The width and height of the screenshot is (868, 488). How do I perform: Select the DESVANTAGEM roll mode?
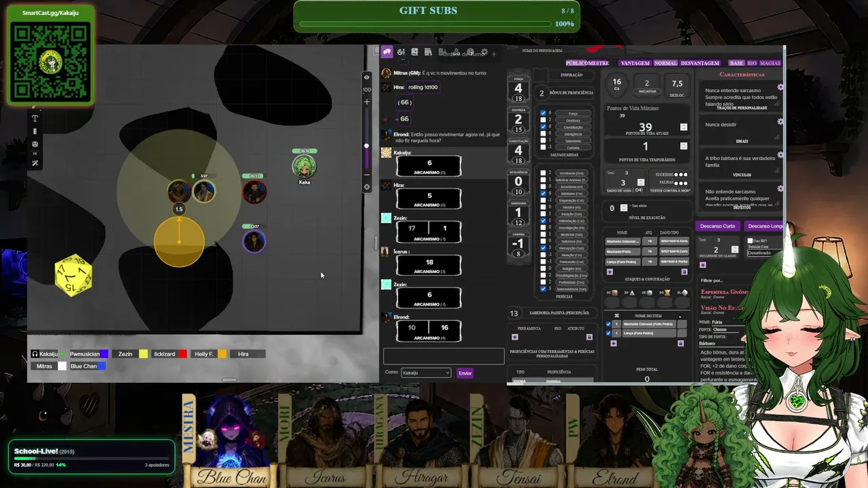click(700, 63)
